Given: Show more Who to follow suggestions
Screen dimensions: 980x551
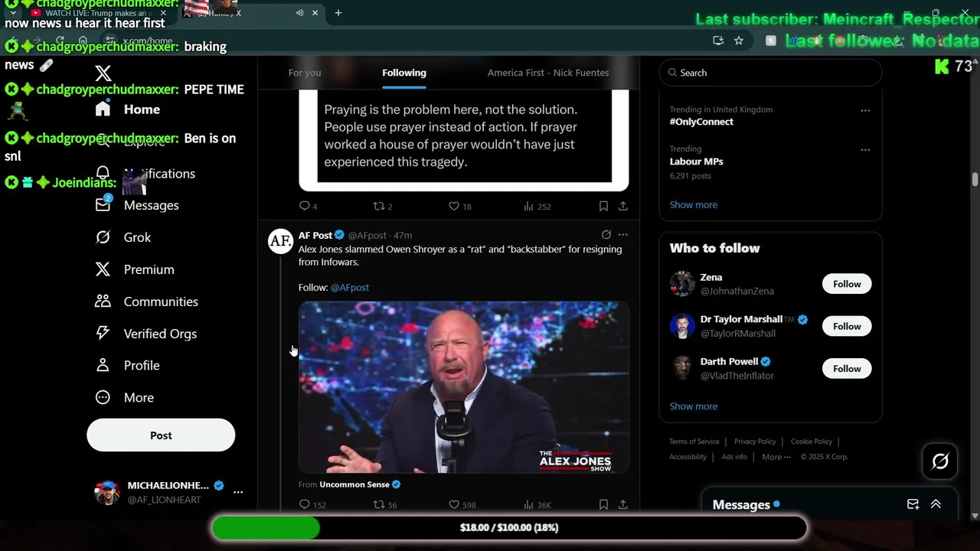Looking at the screenshot, I should coord(694,406).
